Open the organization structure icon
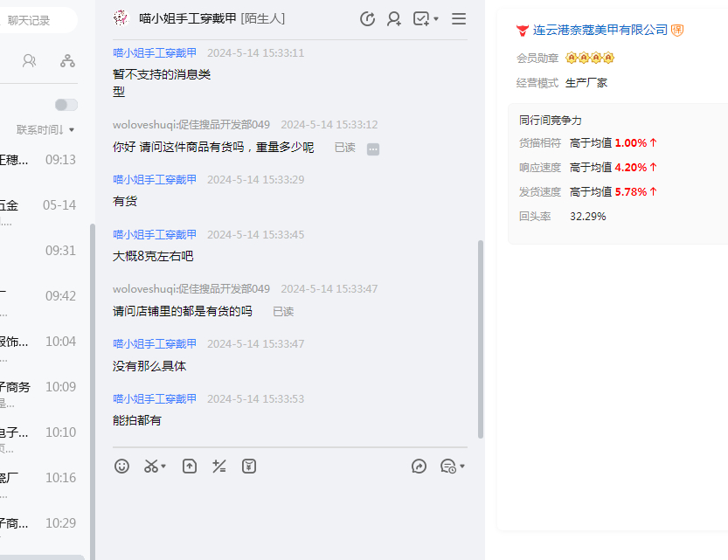728x560 pixels. [67, 60]
